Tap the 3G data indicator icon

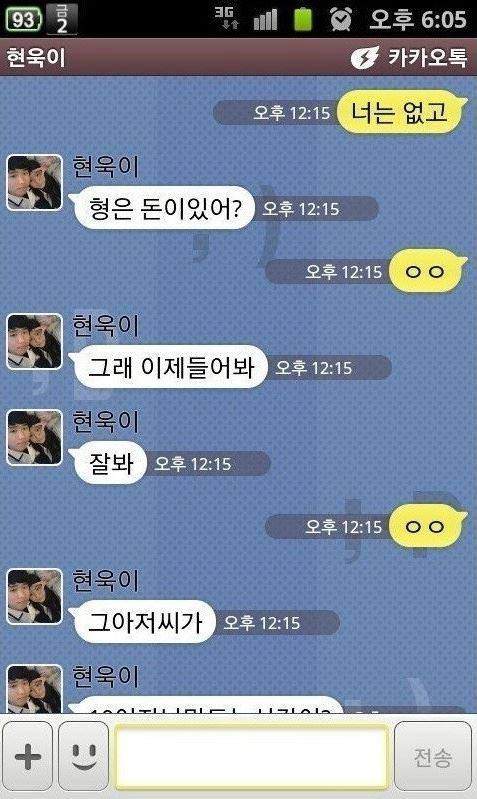pos(225,18)
